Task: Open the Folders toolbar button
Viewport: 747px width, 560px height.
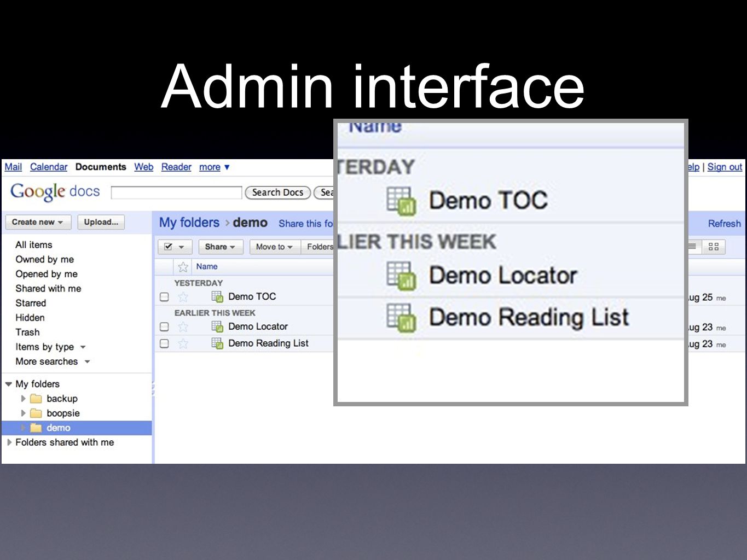Action: point(318,247)
